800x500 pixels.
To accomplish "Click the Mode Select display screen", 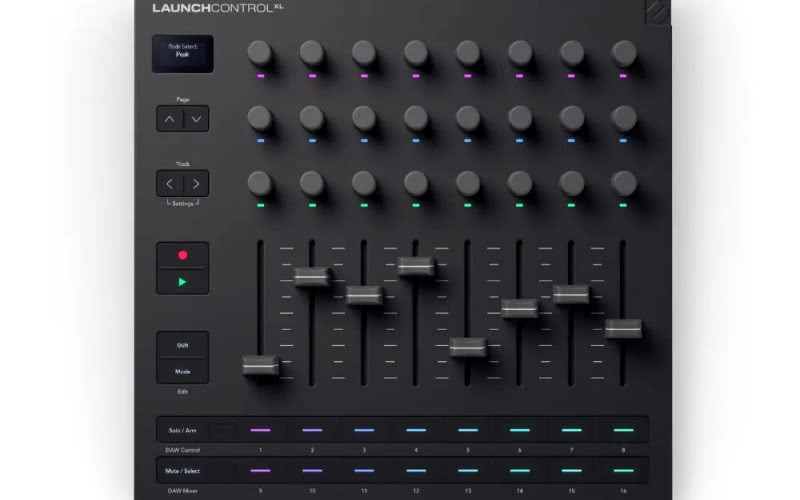I will (183, 54).
